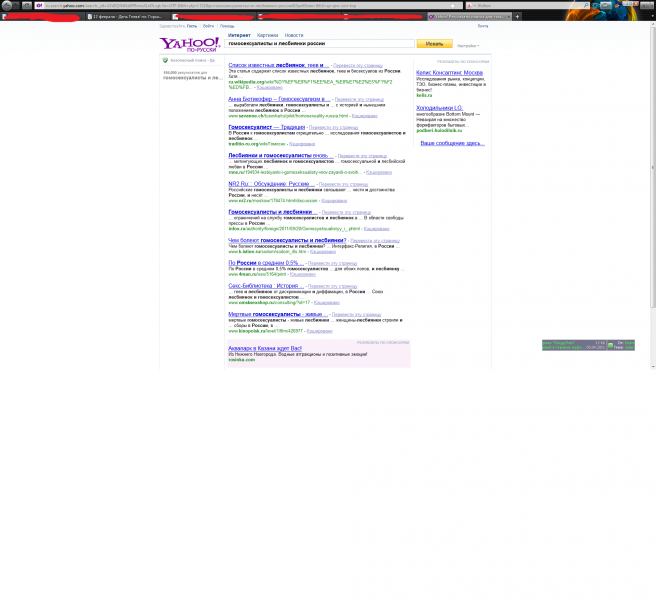Click the yellow Искать button
Screen dimensions: 656x600
point(434,44)
